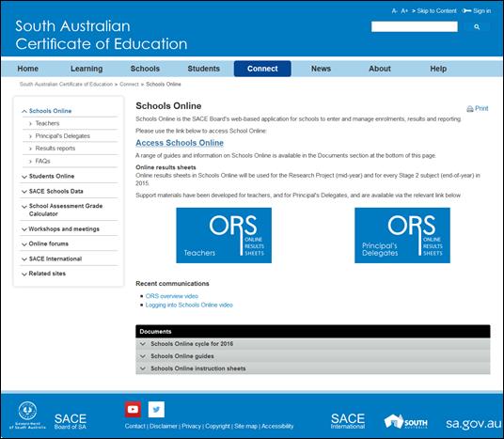Screen dimensions: 504x439
Task: Open the Schools nav tab
Action: click(x=145, y=69)
